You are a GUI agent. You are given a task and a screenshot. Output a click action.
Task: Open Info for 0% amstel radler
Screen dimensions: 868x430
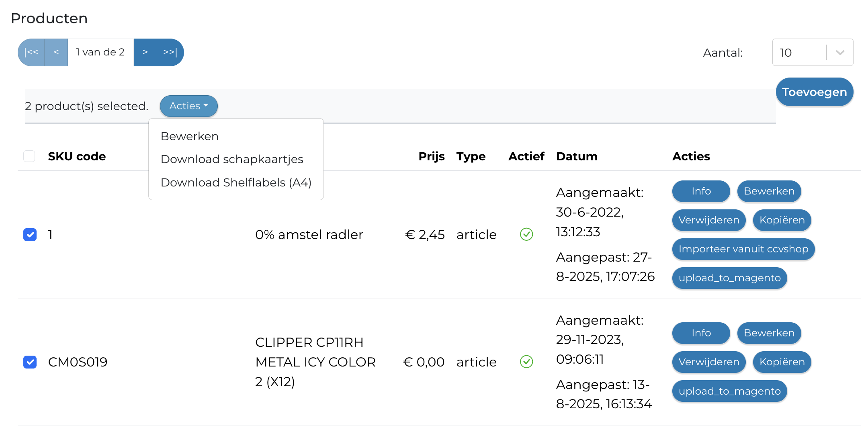pyautogui.click(x=701, y=191)
